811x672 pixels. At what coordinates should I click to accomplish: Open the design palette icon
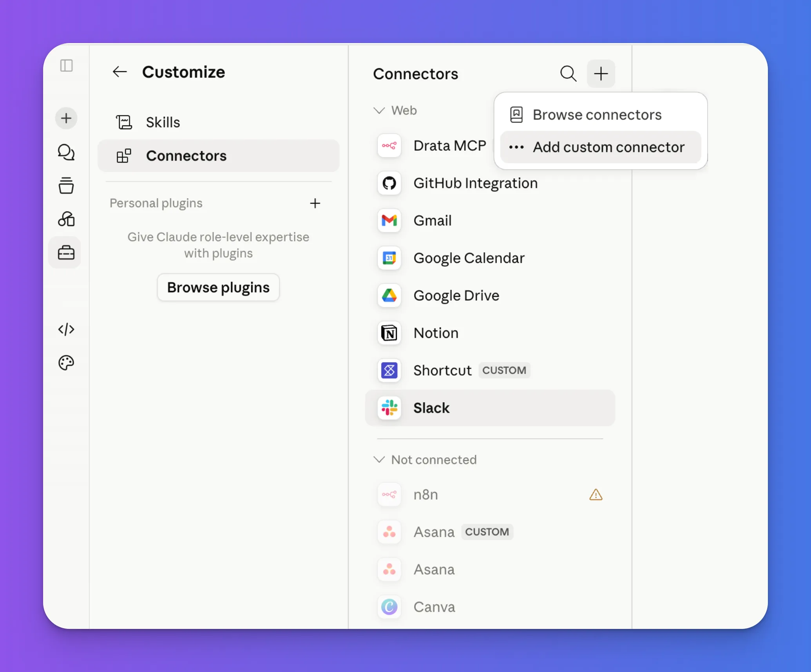click(66, 363)
